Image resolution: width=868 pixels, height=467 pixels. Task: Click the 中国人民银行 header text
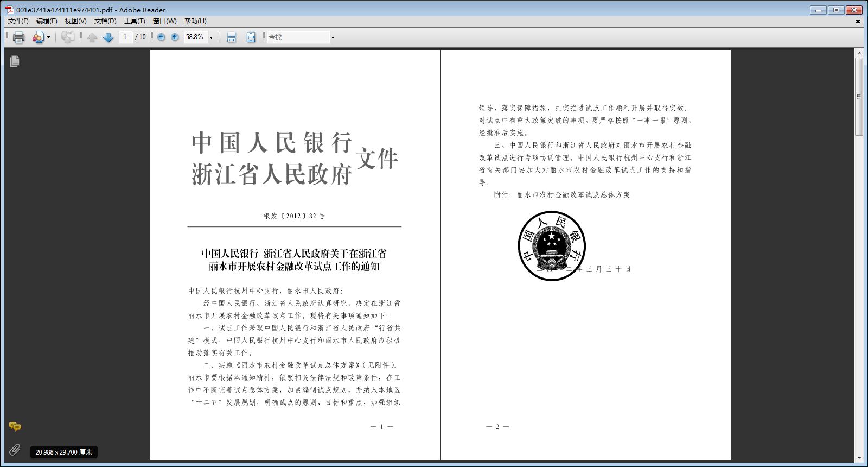tap(272, 143)
